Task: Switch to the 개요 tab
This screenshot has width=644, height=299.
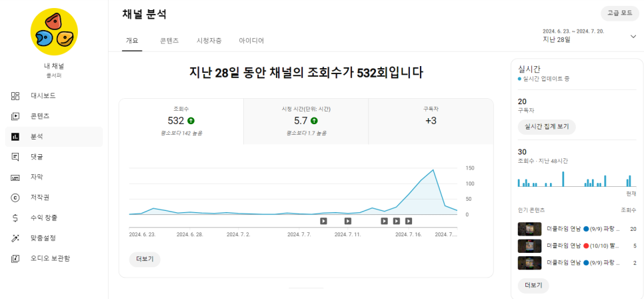Action: 132,41
